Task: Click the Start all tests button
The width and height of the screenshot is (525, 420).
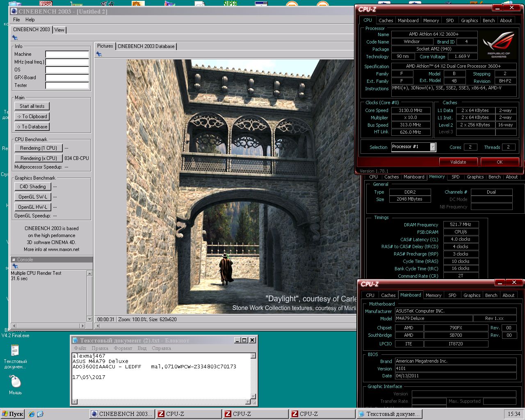Action: point(32,106)
